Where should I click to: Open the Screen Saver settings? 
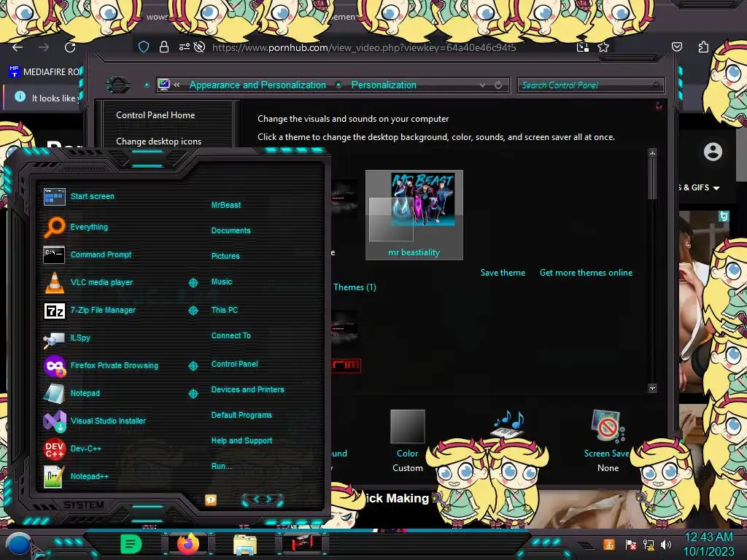(x=607, y=440)
